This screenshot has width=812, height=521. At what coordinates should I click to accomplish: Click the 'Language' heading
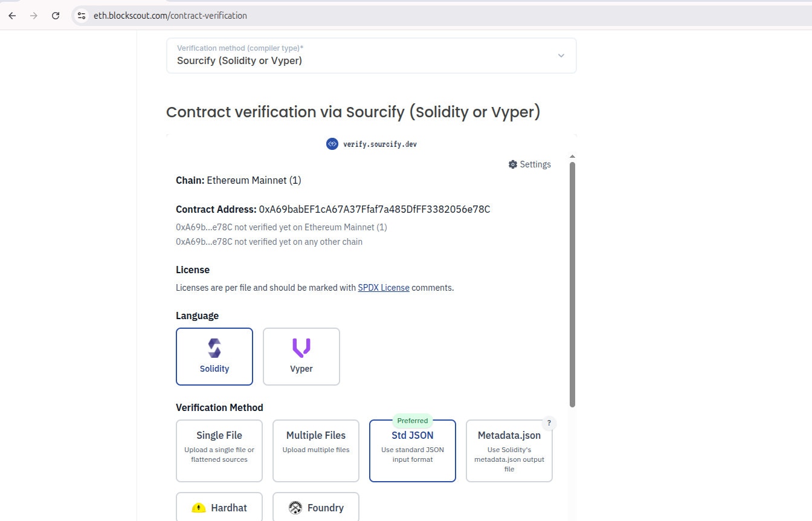point(197,316)
